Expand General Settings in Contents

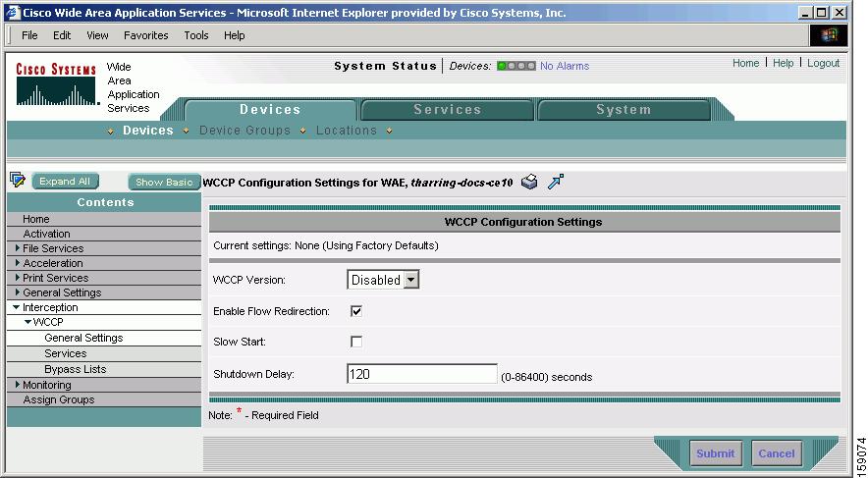coord(18,292)
